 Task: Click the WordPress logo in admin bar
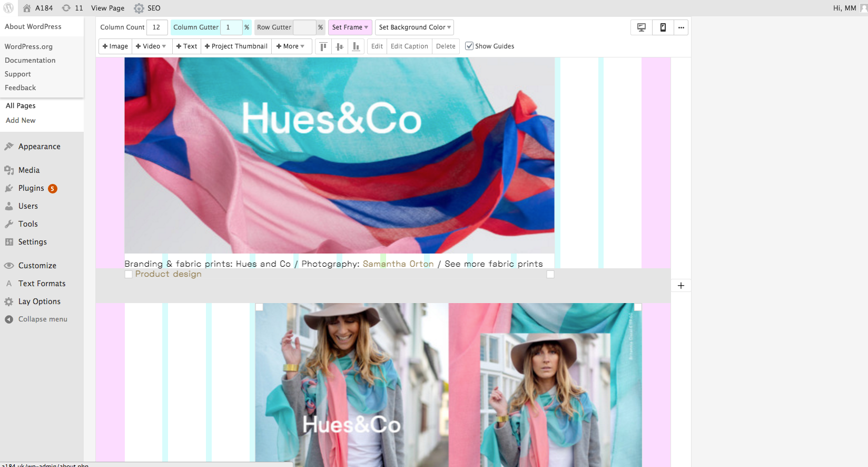tap(8, 8)
